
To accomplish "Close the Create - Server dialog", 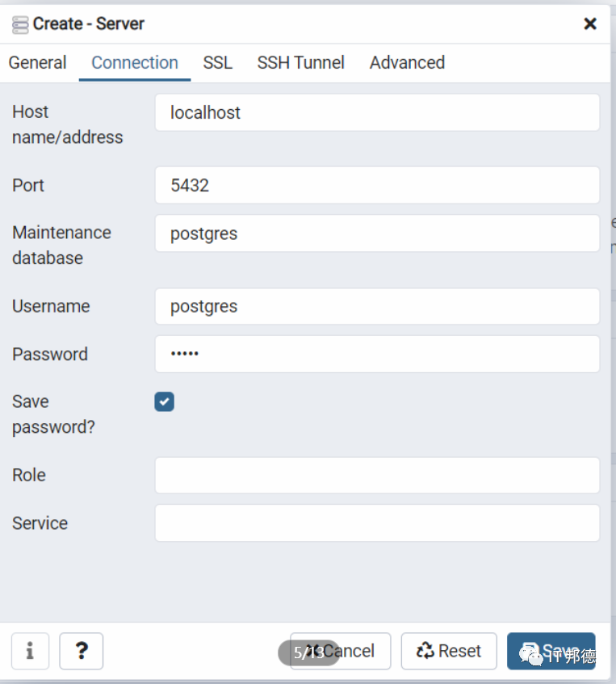I will (x=590, y=23).
